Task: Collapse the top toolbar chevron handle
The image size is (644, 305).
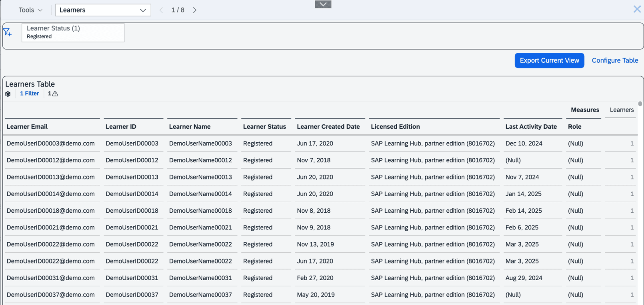Action: 323,4
